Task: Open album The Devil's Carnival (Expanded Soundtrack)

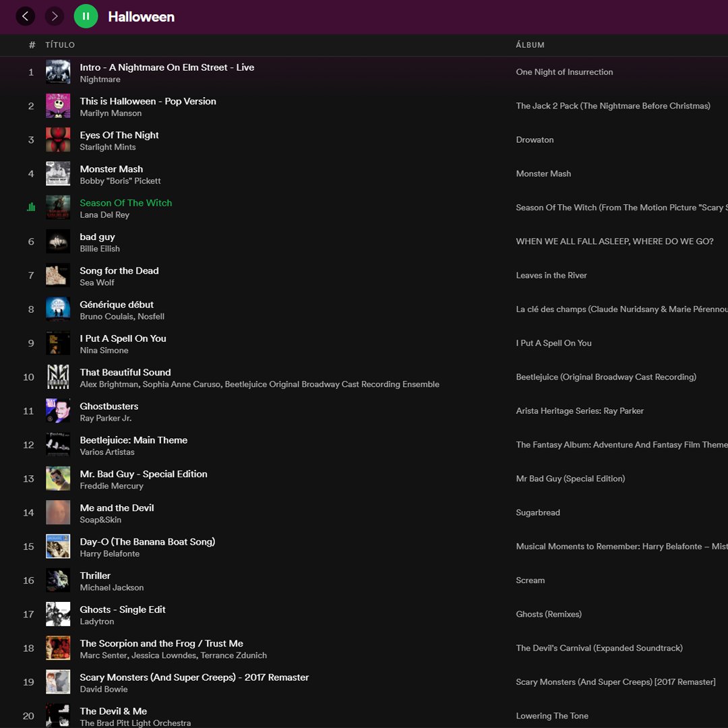Action: click(599, 648)
